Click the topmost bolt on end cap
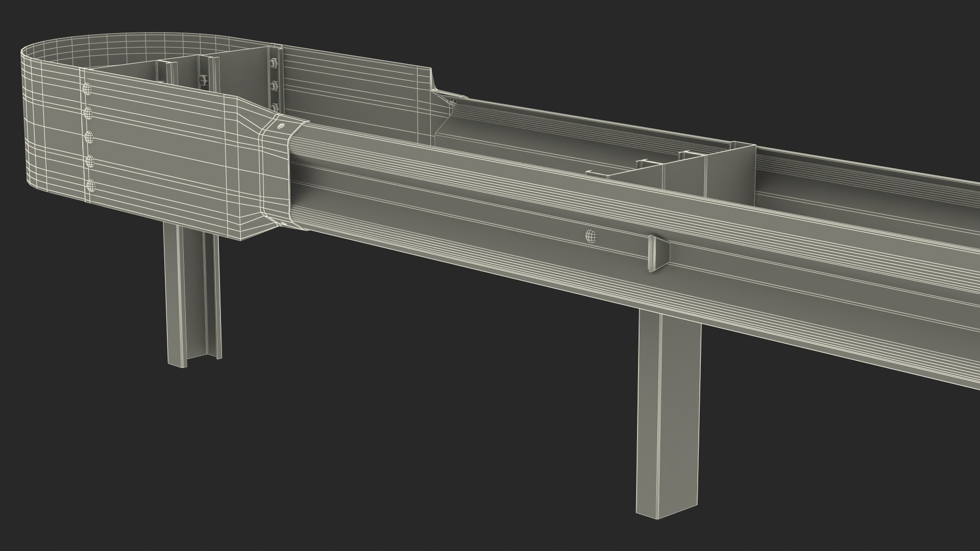Viewport: 980px width, 551px height. [87, 89]
